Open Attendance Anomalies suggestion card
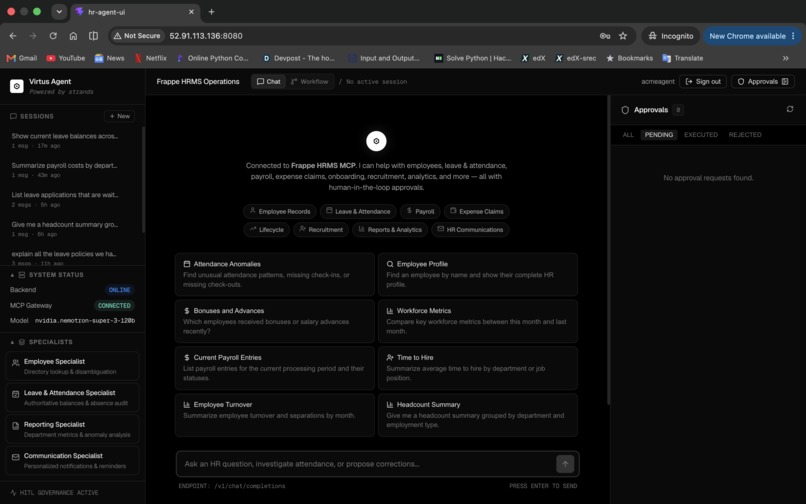This screenshot has width=806, height=504. [x=274, y=274]
